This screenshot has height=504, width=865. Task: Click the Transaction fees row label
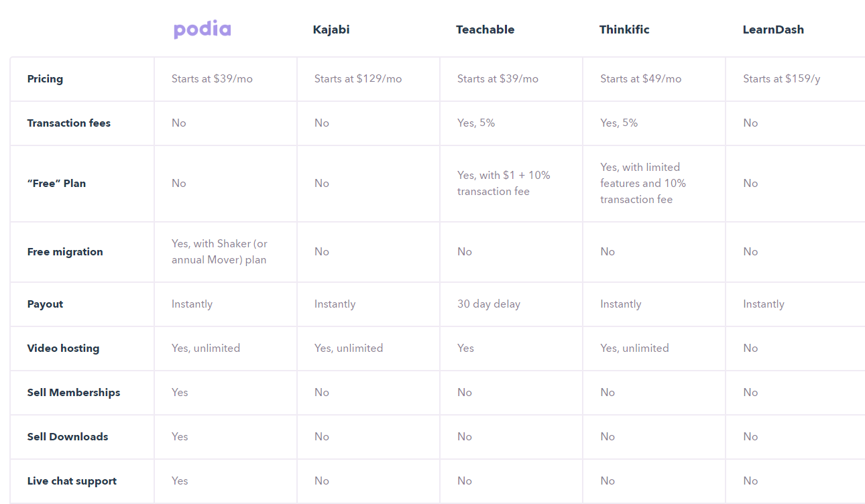coord(69,123)
